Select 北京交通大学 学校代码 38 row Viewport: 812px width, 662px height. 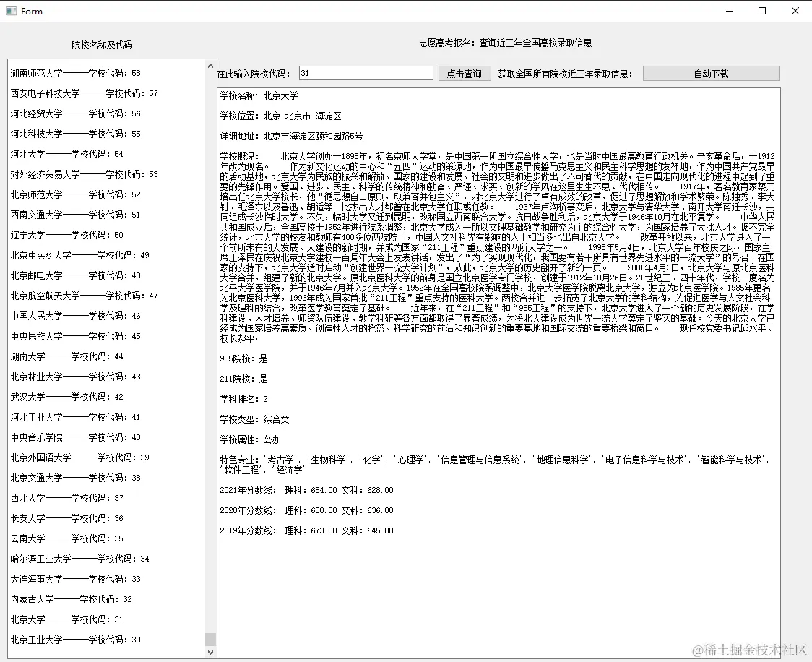pos(76,477)
